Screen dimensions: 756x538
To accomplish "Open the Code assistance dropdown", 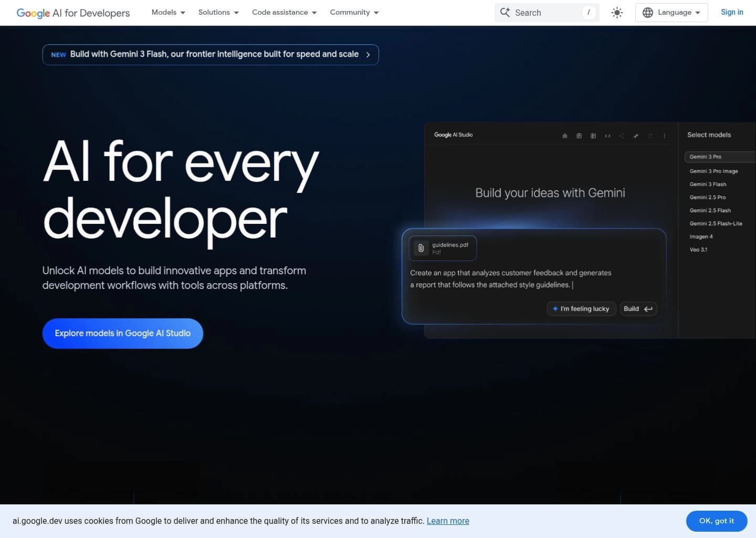I will [x=284, y=12].
